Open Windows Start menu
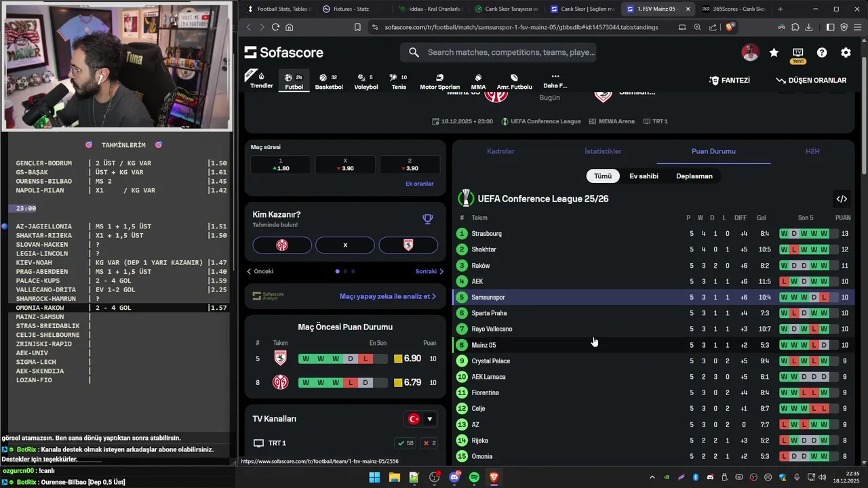This screenshot has width=868, height=488. tap(374, 477)
